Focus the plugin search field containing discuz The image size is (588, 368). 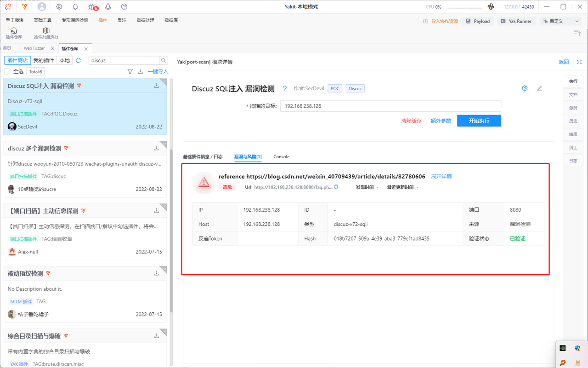(124, 60)
